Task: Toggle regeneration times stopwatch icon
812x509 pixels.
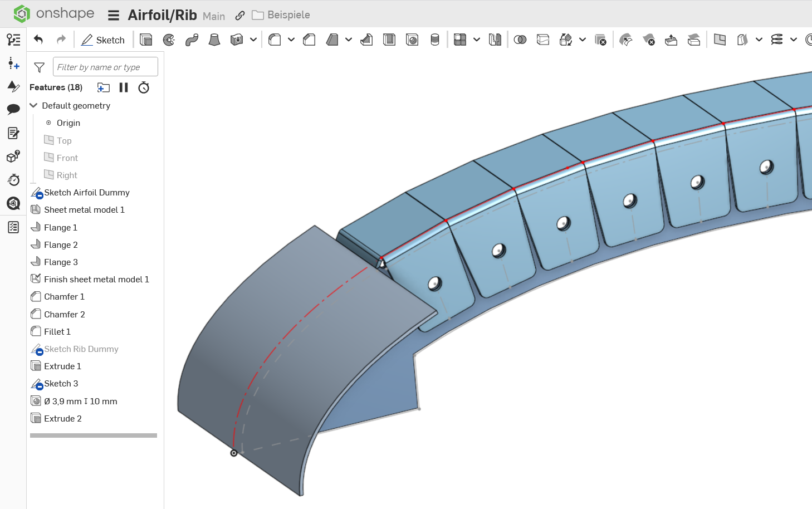Action: coord(144,87)
